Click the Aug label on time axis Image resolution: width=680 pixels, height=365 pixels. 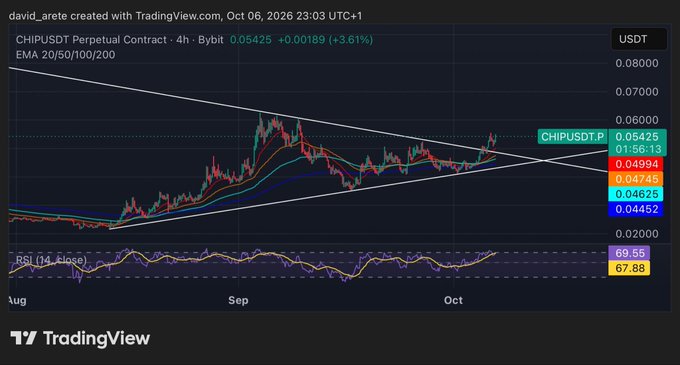pyautogui.click(x=17, y=300)
